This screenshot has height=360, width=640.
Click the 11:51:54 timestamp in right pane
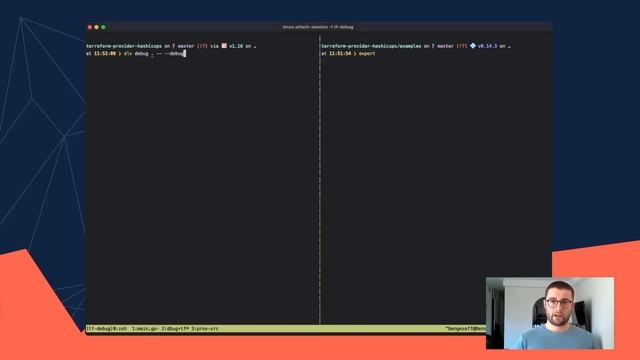coord(340,53)
